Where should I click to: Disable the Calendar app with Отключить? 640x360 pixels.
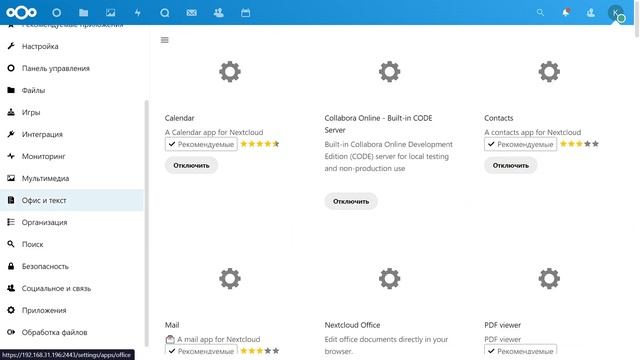click(x=191, y=166)
